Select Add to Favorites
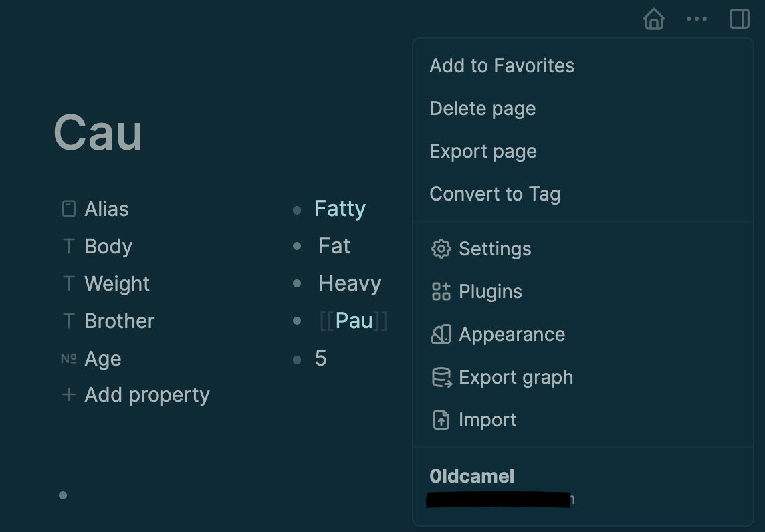Viewport: 765px width, 532px height. pyautogui.click(x=502, y=66)
